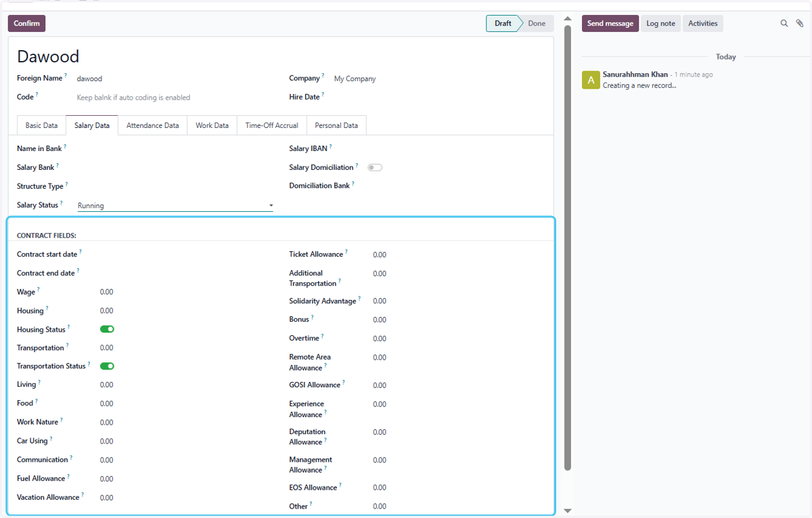Click the Wage amount field

click(x=186, y=292)
